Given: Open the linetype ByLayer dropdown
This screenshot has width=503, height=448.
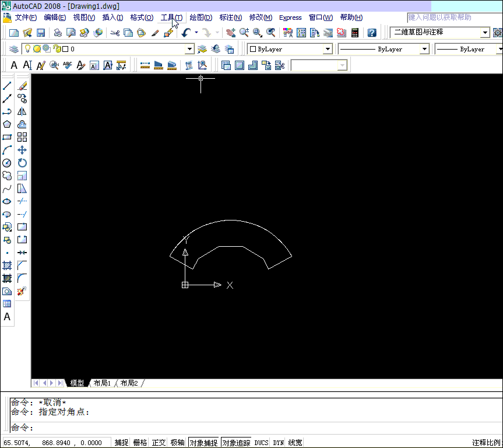Looking at the screenshot, I should click(424, 49).
